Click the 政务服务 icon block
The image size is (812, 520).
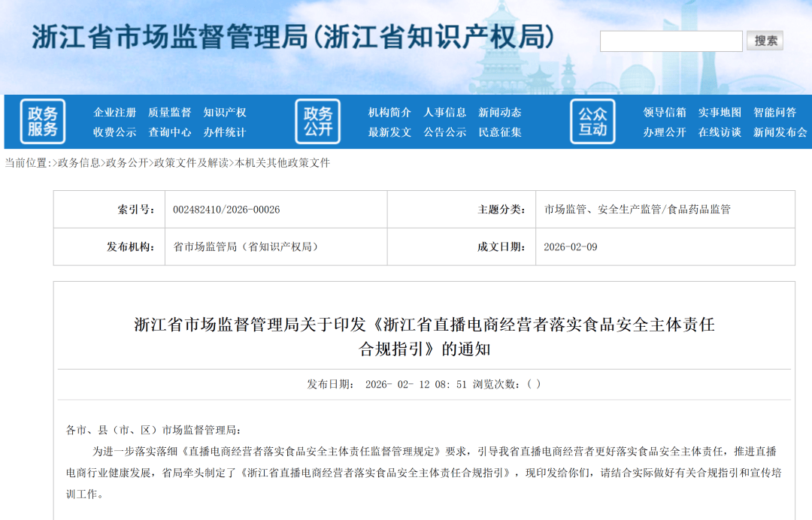[x=42, y=122]
